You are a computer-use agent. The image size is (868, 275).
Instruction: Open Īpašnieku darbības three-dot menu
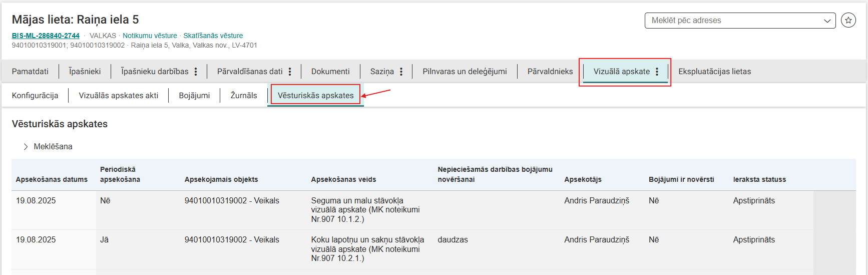196,72
